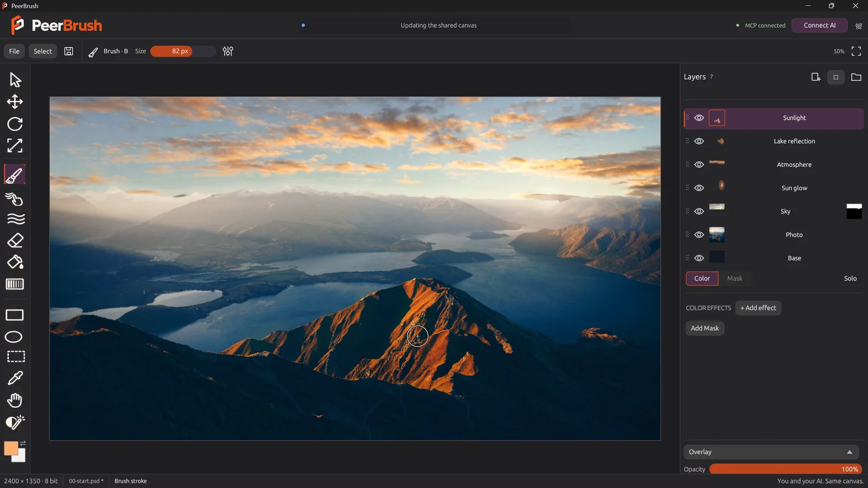Image resolution: width=868 pixels, height=488 pixels.
Task: Toggle visibility of Atmosphere layer
Action: [x=699, y=164]
